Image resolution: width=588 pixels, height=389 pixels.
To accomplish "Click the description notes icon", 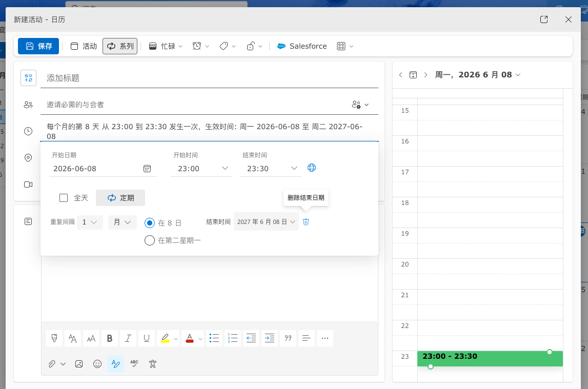I will [28, 221].
